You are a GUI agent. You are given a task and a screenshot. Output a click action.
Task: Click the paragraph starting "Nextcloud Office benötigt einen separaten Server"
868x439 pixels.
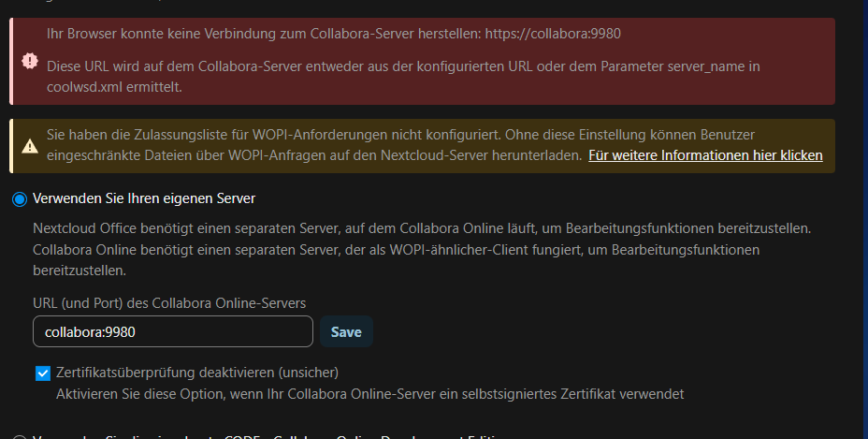click(x=422, y=249)
